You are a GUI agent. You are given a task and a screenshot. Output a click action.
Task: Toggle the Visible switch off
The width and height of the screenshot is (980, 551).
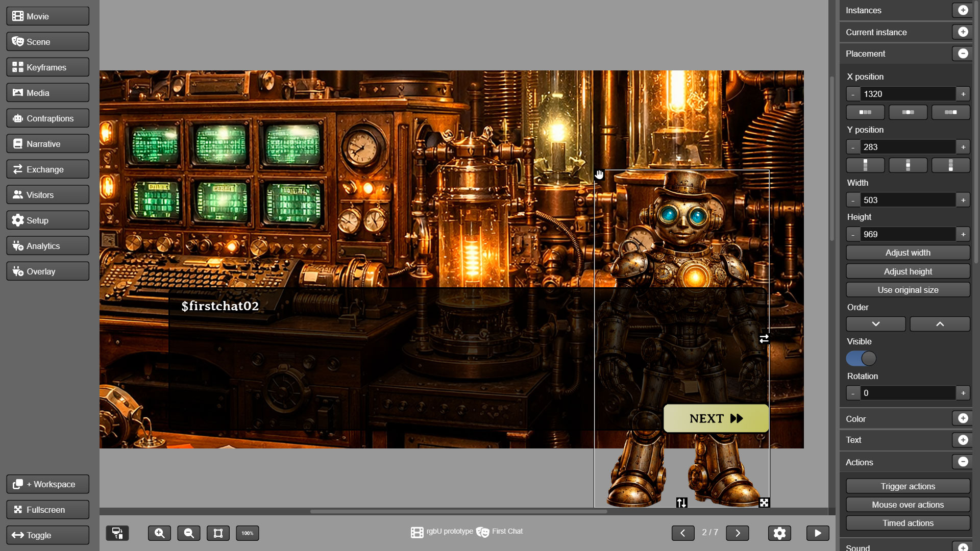pyautogui.click(x=861, y=359)
